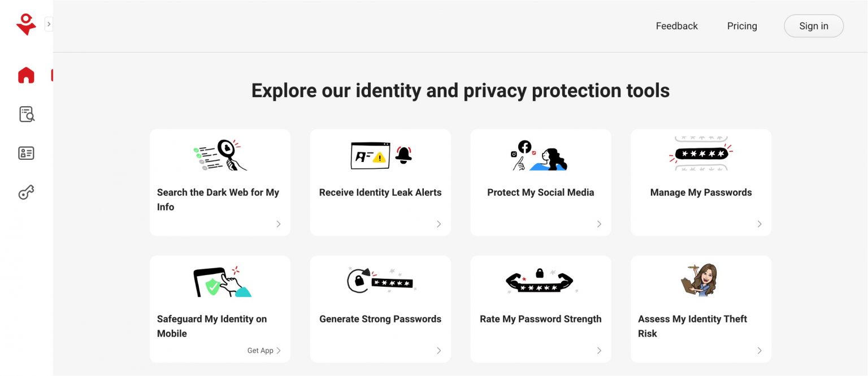Viewport: 868px width, 376px height.
Task: Open the Pricing menu item
Action: (742, 26)
